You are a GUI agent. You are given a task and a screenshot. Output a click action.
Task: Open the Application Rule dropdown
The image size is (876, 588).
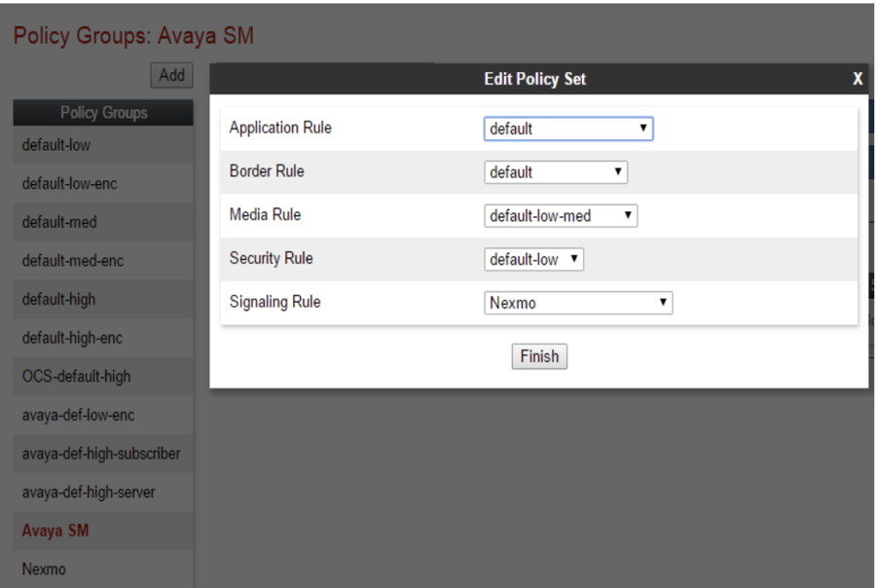568,129
